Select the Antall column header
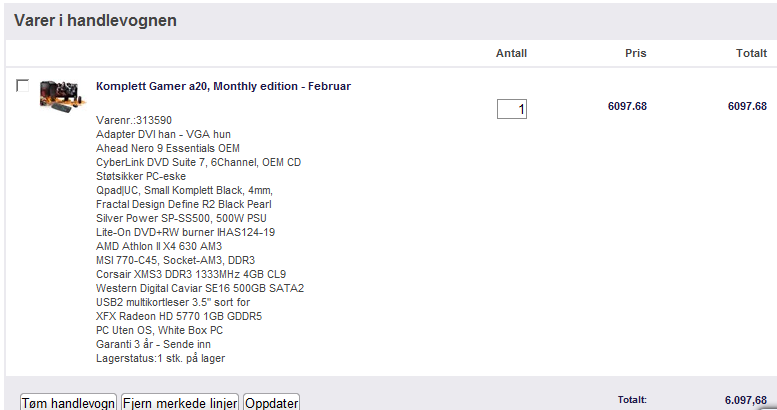Viewport: 777px width, 410px height. (511, 54)
